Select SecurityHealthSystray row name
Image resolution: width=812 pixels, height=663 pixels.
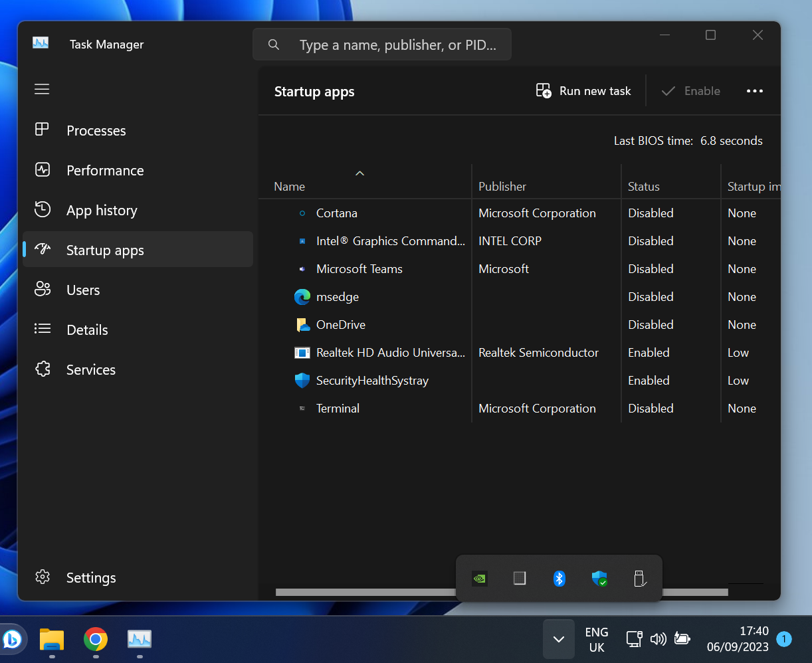372,381
